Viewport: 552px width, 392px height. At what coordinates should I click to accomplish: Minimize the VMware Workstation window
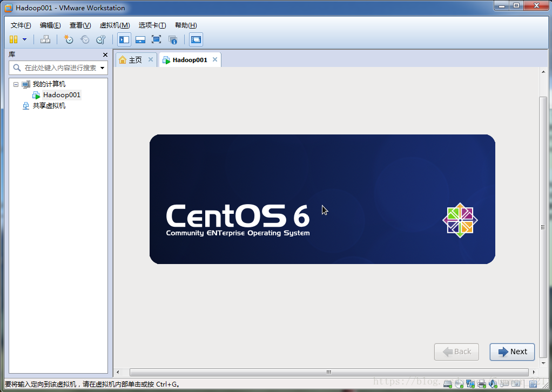click(502, 6)
